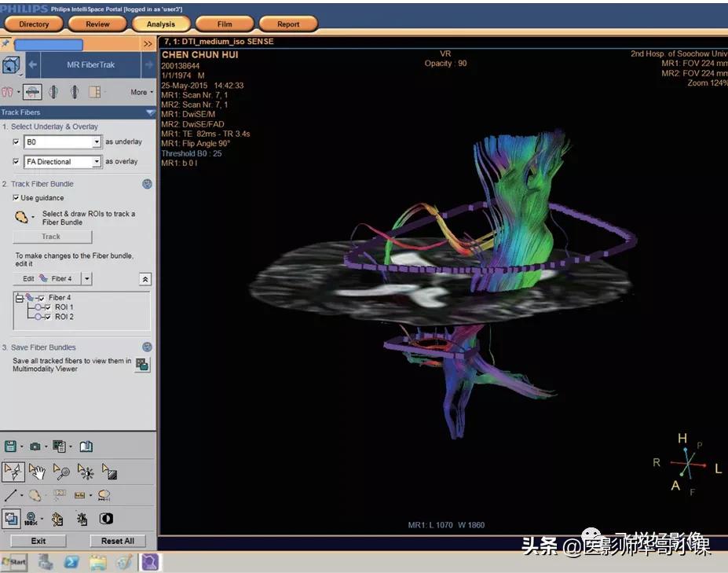The width and height of the screenshot is (728, 573).
Task: Click the Exit button
Action: [38, 541]
